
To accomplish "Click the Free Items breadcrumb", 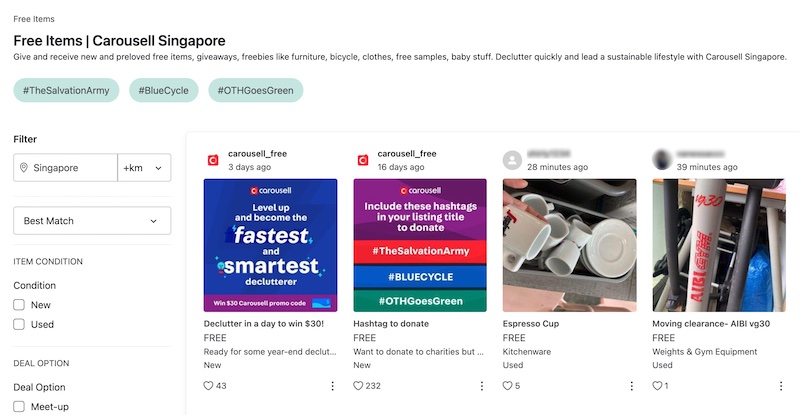I will pos(34,19).
